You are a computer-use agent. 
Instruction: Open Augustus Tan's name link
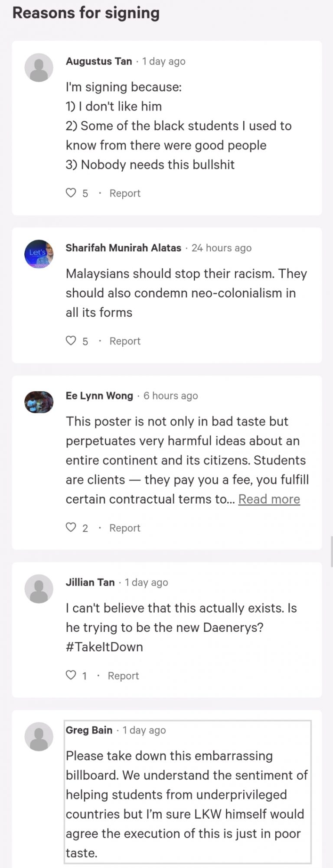[99, 61]
